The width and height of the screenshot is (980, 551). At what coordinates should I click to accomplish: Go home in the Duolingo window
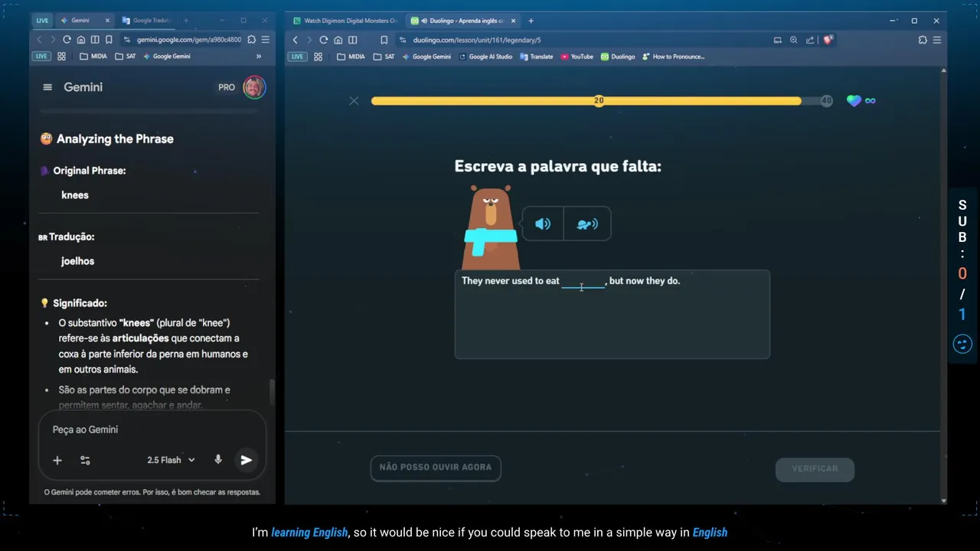coord(338,40)
